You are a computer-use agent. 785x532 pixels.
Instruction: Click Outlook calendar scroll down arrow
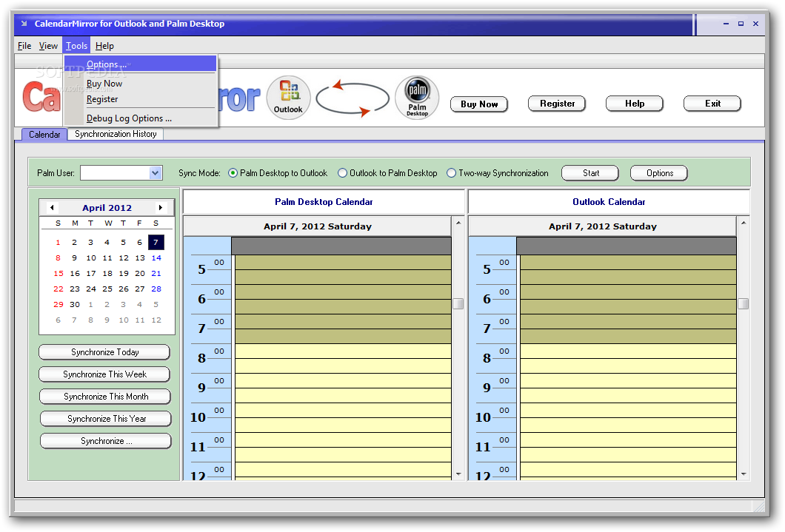[x=744, y=474]
